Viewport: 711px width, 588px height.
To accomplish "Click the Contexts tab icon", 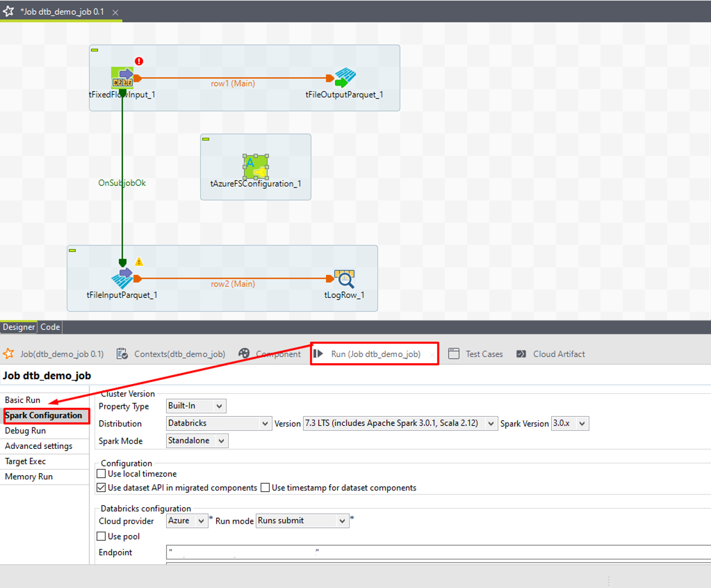I will (122, 354).
